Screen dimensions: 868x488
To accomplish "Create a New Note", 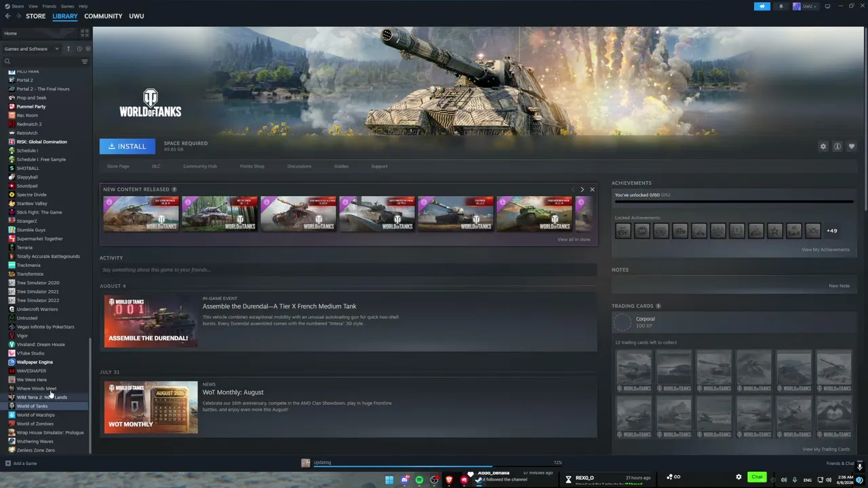I will (839, 286).
